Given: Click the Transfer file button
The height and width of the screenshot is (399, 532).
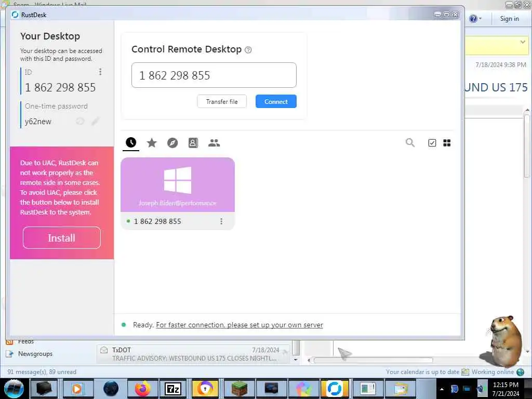Looking at the screenshot, I should pos(222,101).
